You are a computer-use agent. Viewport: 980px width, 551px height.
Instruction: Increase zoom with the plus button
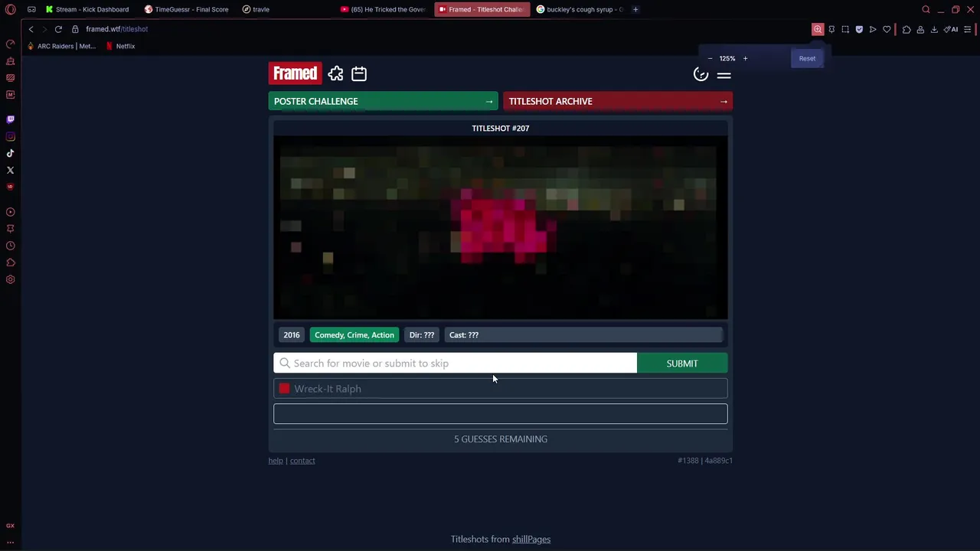coord(745,58)
